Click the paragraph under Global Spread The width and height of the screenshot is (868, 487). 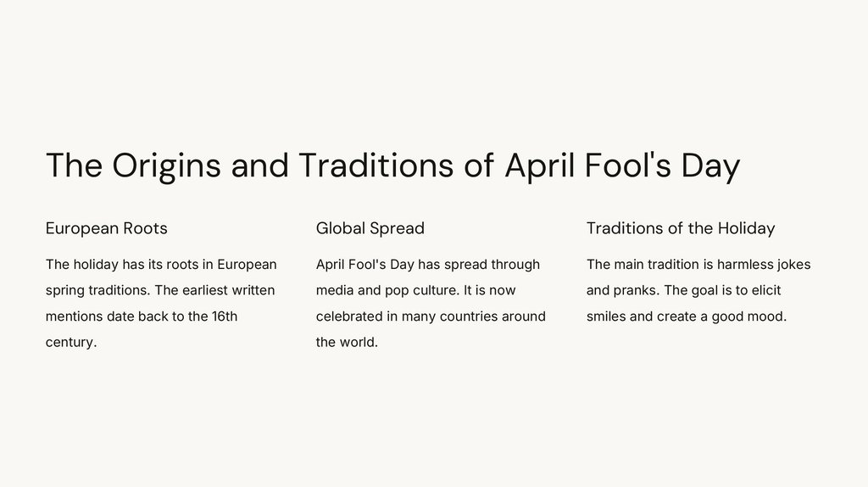click(431, 303)
